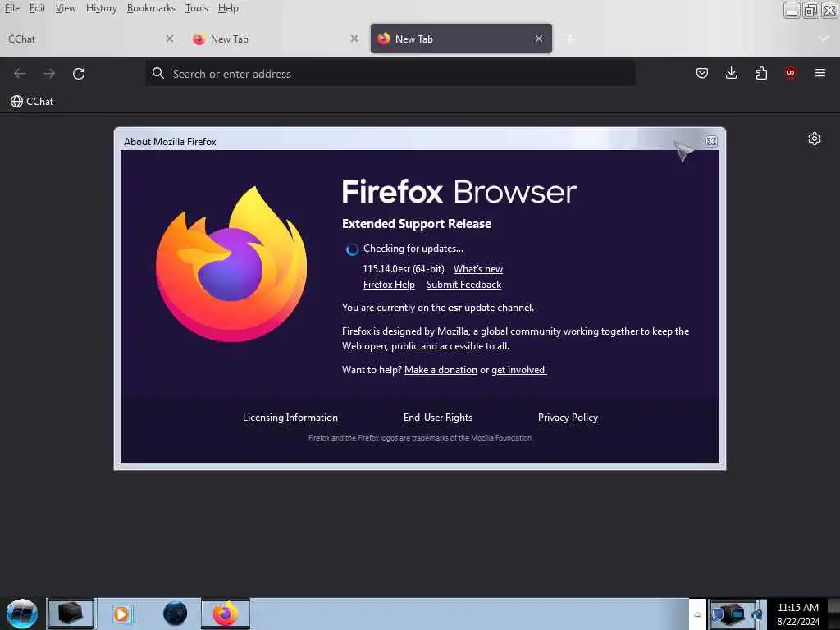Open the Save to Pocket icon
Image resolution: width=840 pixels, height=630 pixels.
(x=702, y=73)
